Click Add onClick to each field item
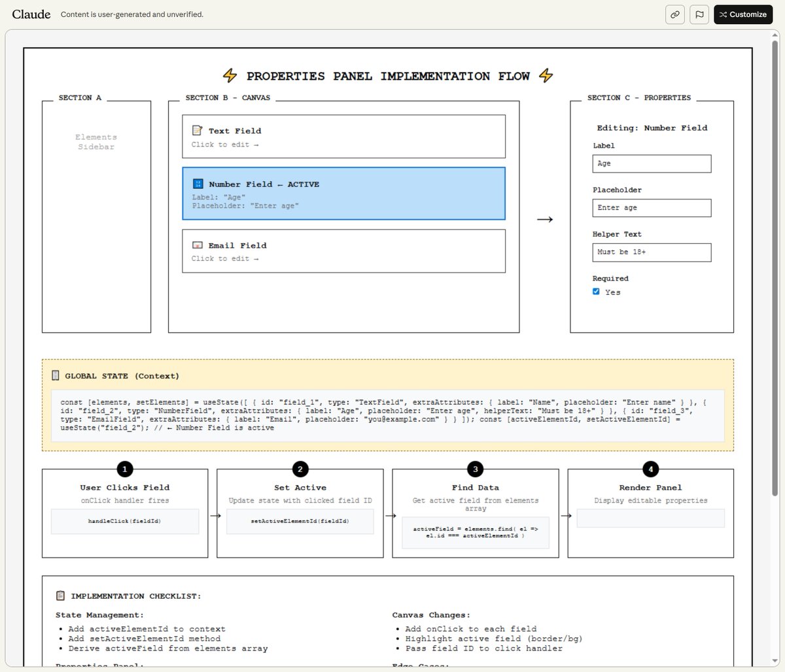 coord(471,629)
